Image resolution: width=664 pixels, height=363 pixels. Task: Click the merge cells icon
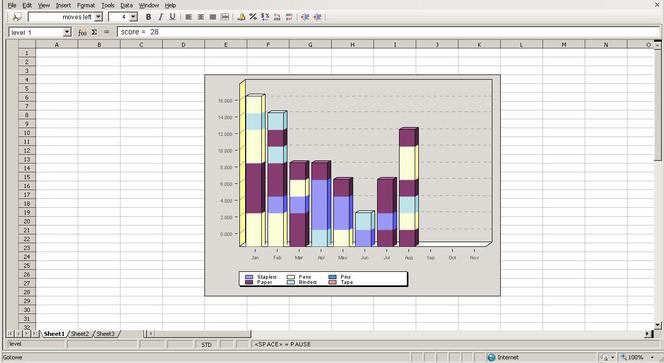pyautogui.click(x=225, y=17)
